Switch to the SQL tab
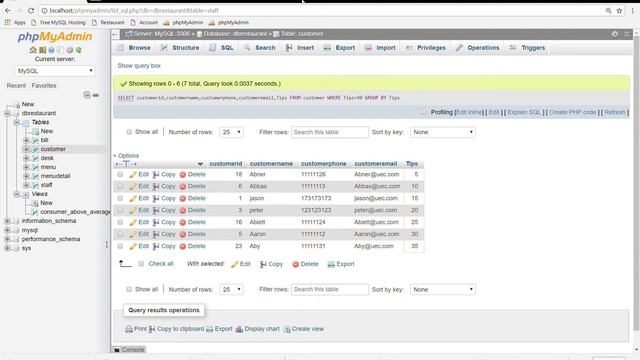 coord(221,48)
